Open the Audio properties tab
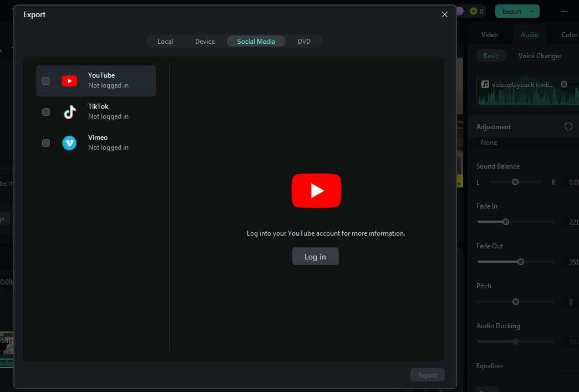Screen dimensions: 579x392 pyautogui.click(x=529, y=35)
